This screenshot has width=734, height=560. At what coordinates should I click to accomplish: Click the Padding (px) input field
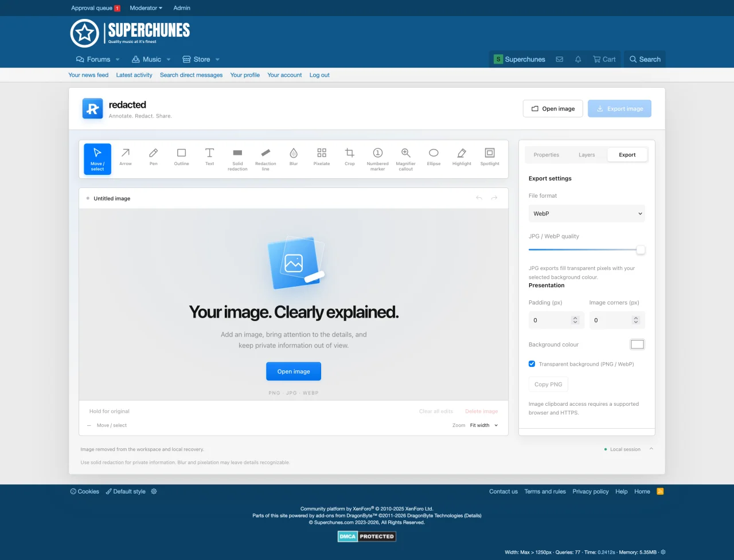tap(556, 320)
